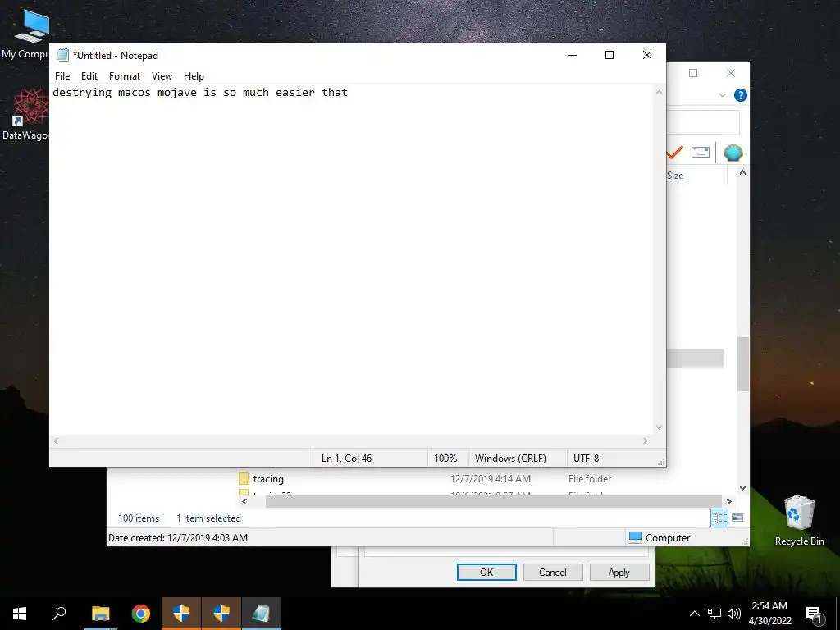Click the envelope icon in Explorer ribbon

(x=701, y=153)
